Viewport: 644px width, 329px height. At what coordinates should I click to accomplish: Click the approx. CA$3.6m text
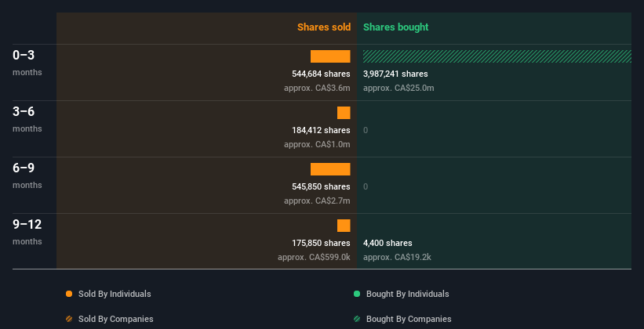(x=317, y=89)
